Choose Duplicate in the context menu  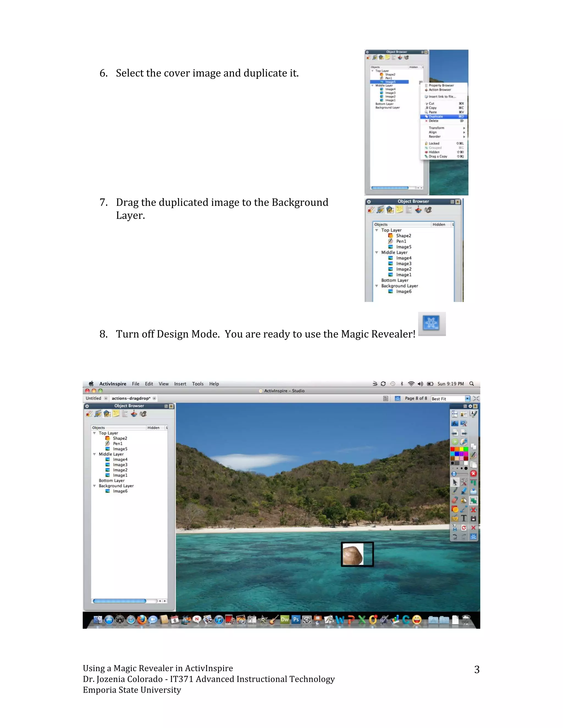[436, 117]
